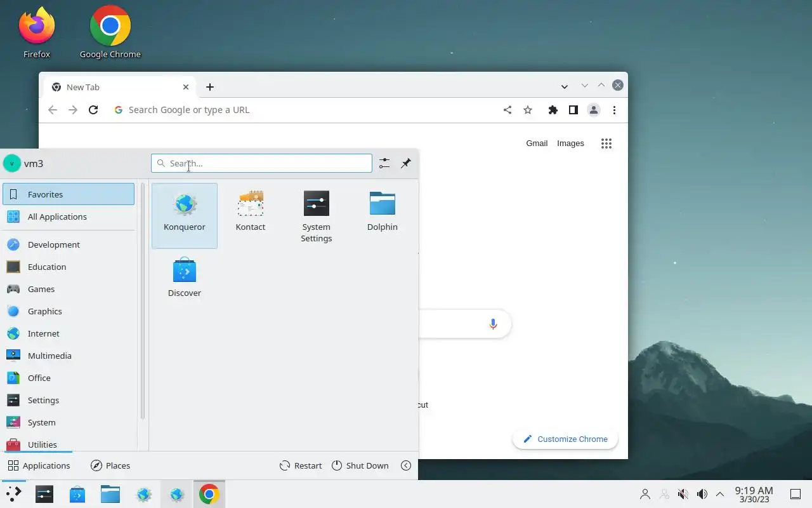Expand hidden system tray icons
The width and height of the screenshot is (812, 508).
pos(720,494)
